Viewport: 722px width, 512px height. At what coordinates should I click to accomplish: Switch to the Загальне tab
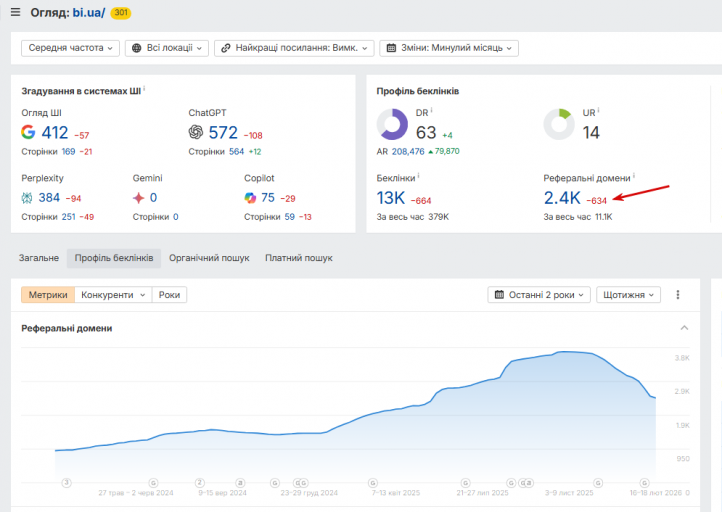pos(39,258)
